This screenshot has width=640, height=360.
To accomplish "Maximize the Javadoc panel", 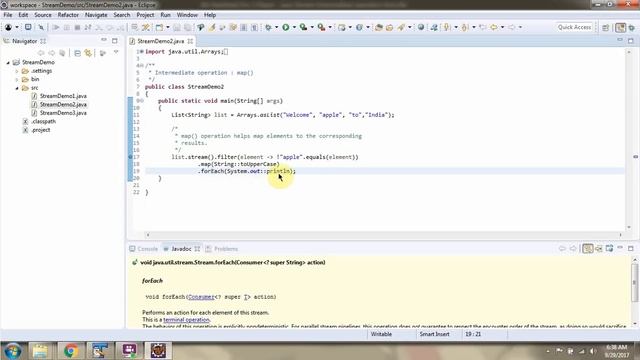I will click(631, 248).
